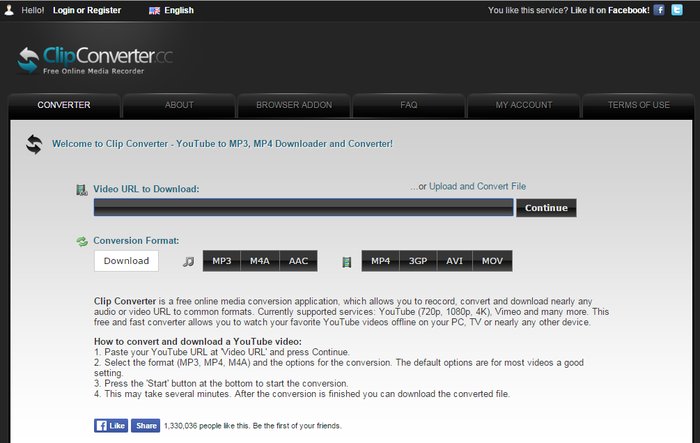Image resolution: width=700 pixels, height=443 pixels.
Task: Click the film strip video icon
Action: click(x=346, y=262)
